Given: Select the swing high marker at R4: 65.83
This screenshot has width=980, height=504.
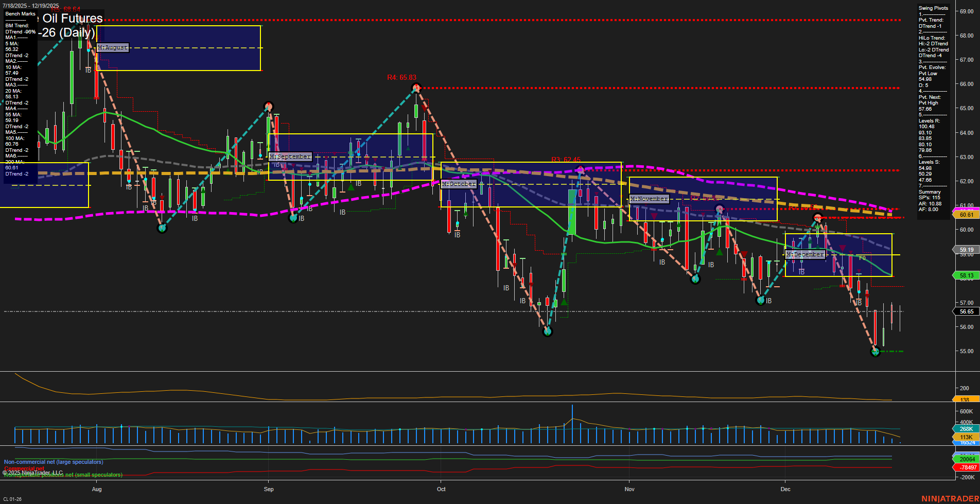Looking at the screenshot, I should (417, 88).
